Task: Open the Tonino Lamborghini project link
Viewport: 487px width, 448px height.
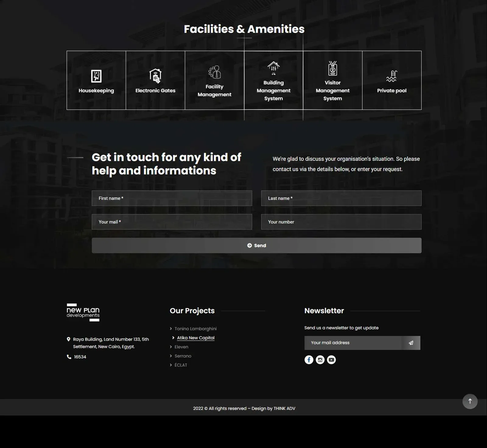Action: click(x=195, y=329)
